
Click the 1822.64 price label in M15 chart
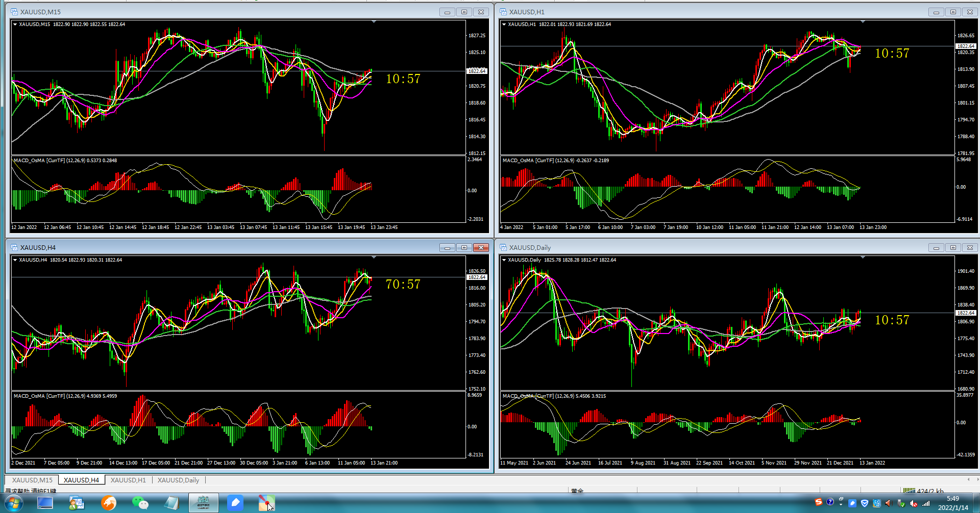click(x=477, y=71)
